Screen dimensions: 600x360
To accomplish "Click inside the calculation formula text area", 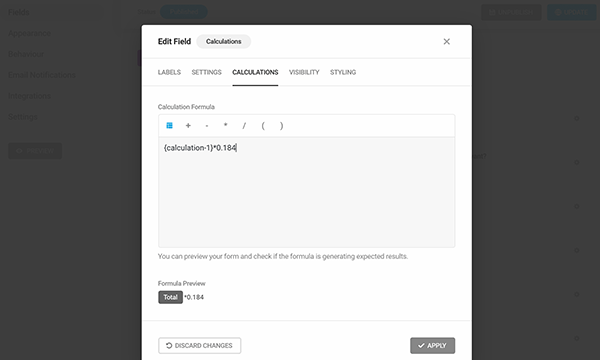I will (307, 192).
